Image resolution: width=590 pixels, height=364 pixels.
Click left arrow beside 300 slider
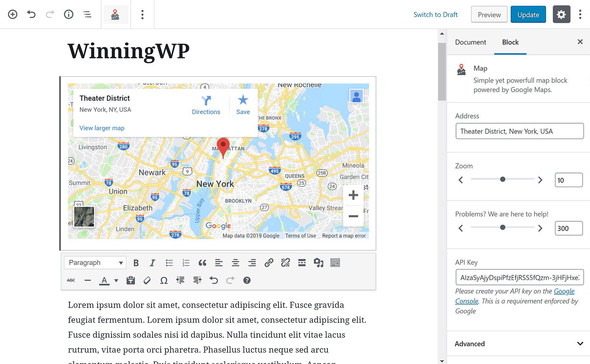[x=461, y=228]
